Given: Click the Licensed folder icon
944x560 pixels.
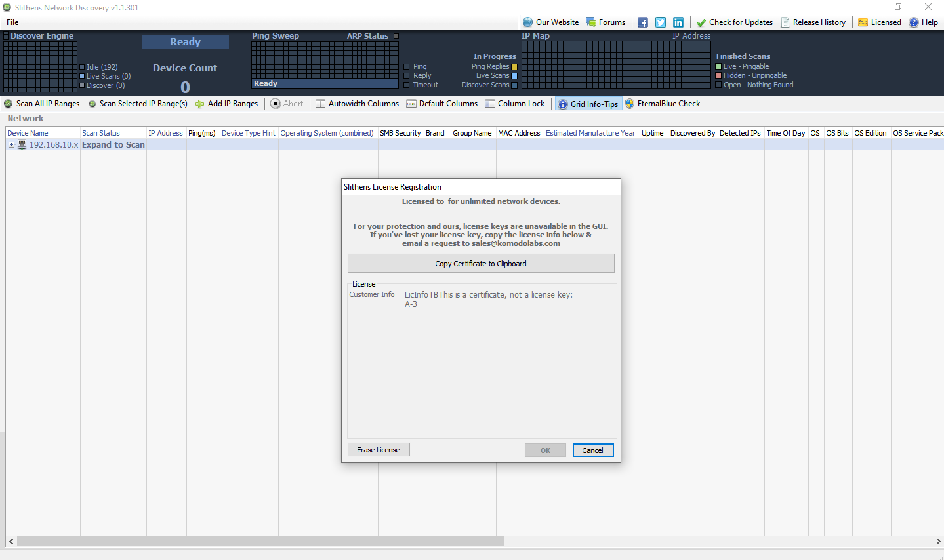Looking at the screenshot, I should coord(863,22).
